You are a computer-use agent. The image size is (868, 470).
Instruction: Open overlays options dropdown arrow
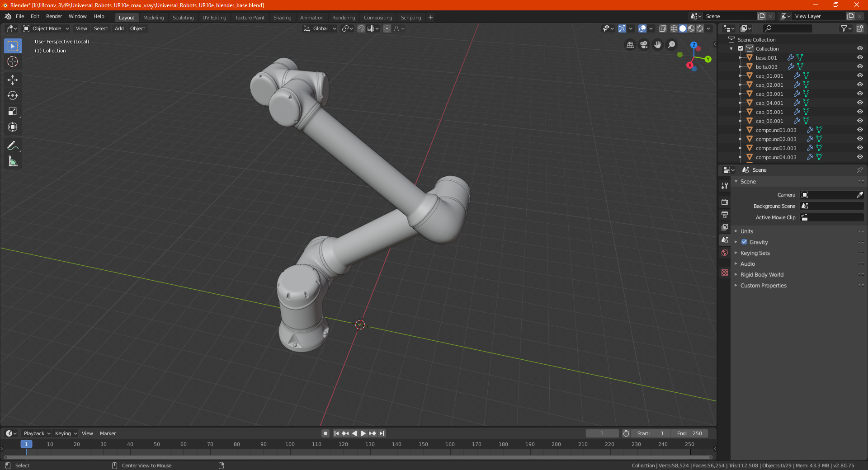point(651,28)
